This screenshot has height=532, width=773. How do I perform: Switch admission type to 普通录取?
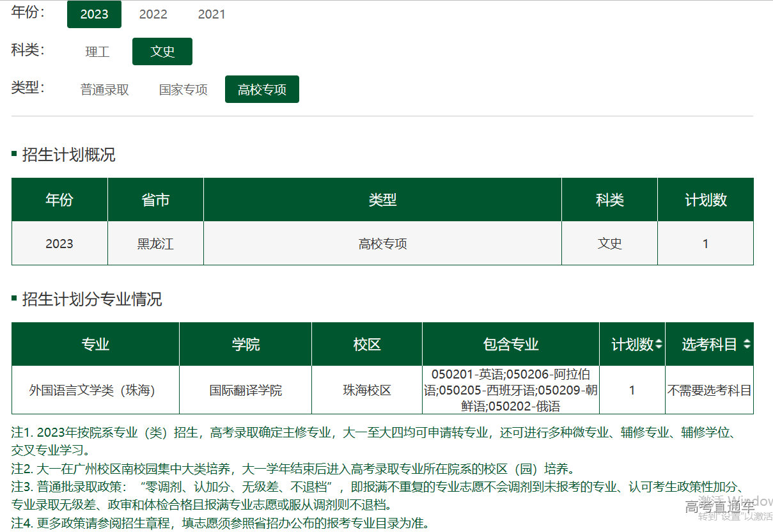tap(105, 90)
